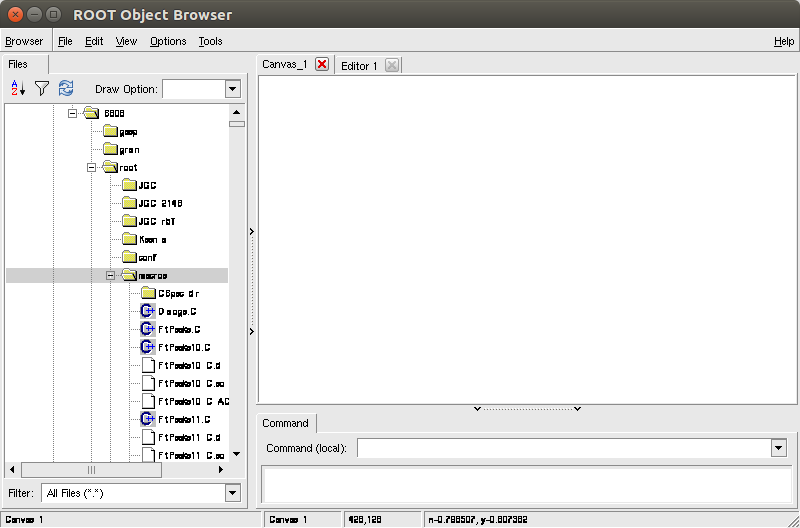
Task: Click the sort alphabetically icon
Action: (x=18, y=89)
